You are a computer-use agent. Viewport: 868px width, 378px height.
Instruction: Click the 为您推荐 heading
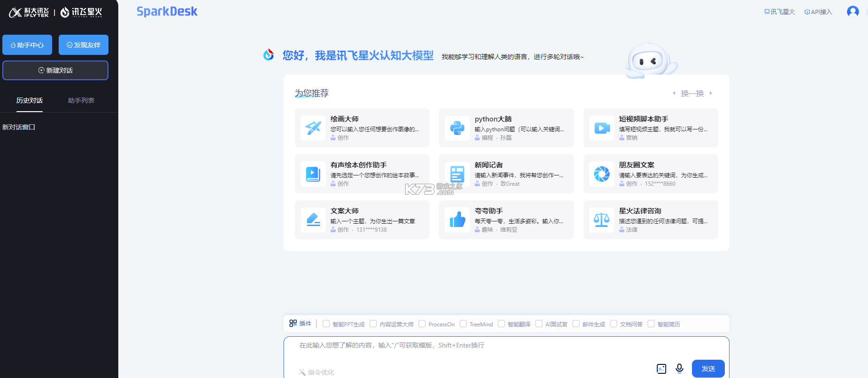pos(312,93)
